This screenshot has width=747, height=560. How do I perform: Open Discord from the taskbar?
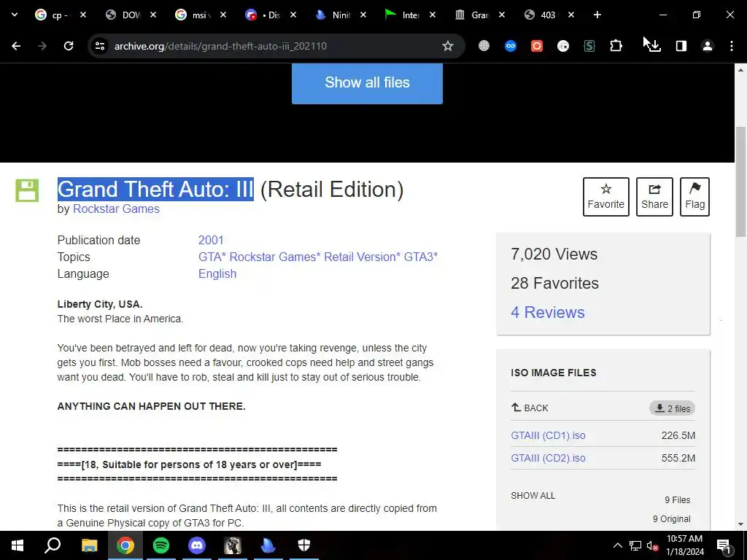click(x=197, y=545)
